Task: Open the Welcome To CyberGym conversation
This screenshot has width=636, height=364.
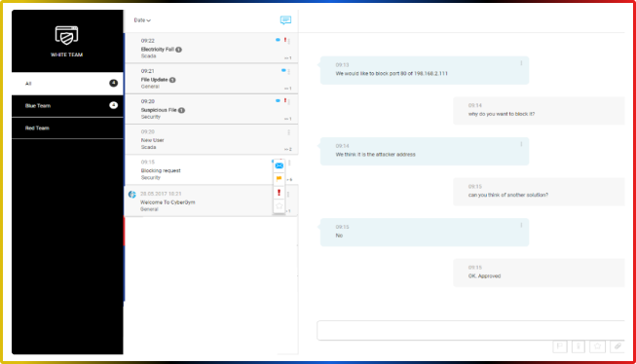Action: tap(211, 201)
